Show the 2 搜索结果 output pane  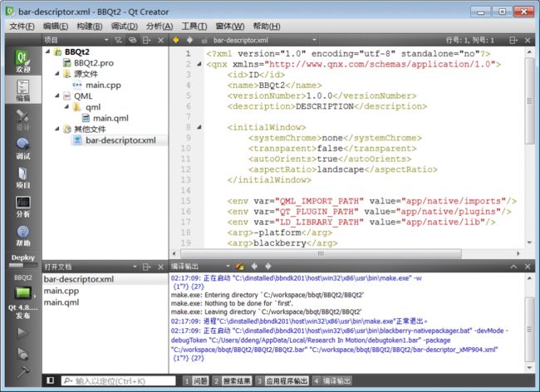pyautogui.click(x=232, y=381)
